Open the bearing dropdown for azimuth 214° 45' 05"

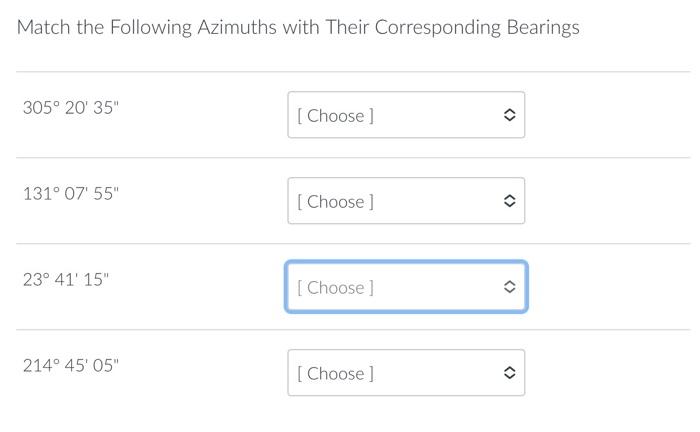(x=405, y=374)
